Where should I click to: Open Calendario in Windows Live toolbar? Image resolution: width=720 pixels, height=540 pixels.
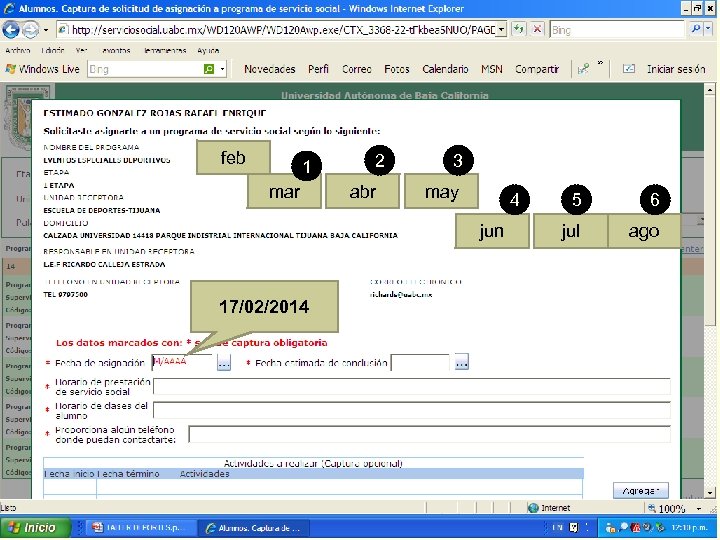tap(445, 69)
